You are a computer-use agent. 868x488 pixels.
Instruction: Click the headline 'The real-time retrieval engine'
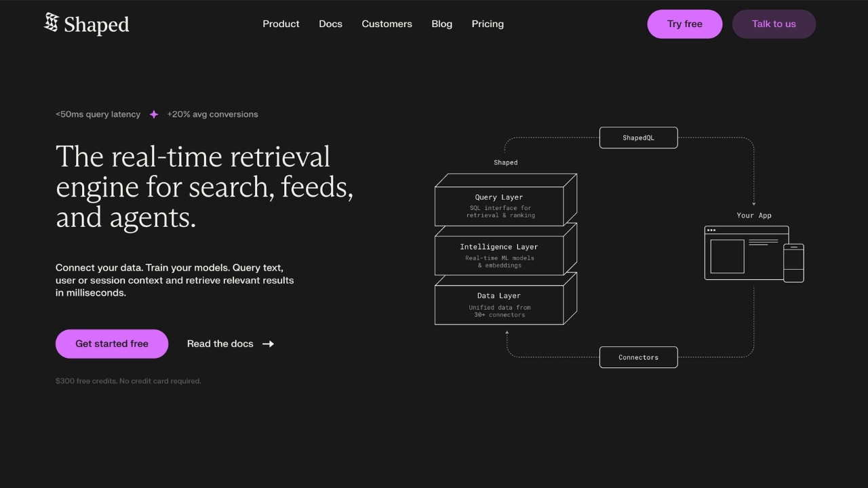click(204, 186)
